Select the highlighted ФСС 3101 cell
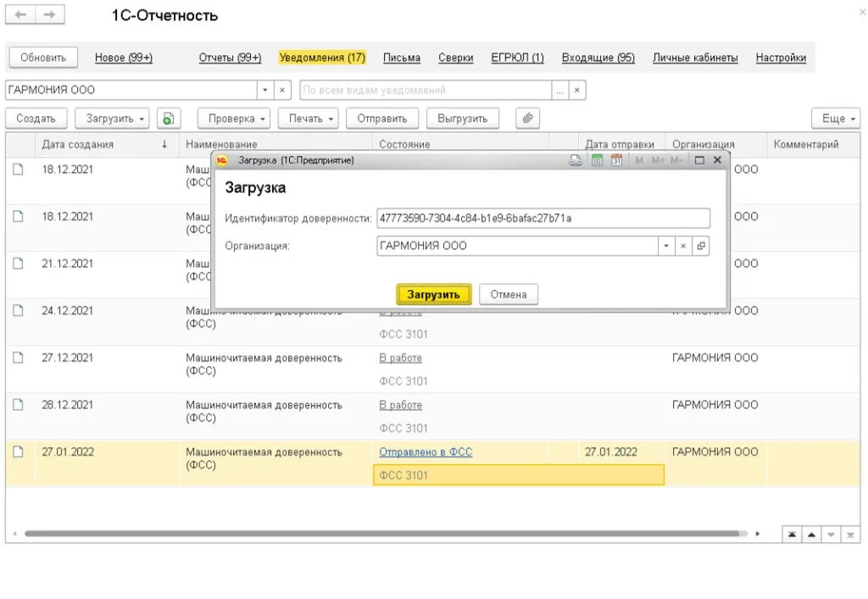This screenshot has height=599, width=868. point(519,475)
